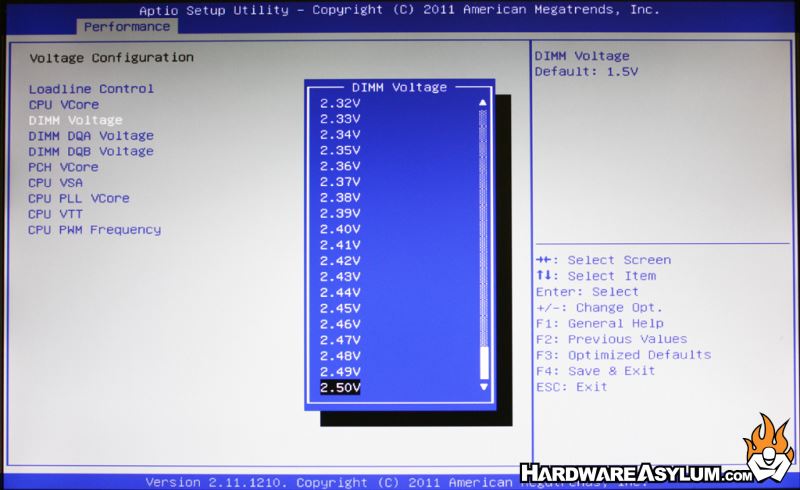
Task: Choose 2.47V in the voltage list
Action: coord(340,340)
